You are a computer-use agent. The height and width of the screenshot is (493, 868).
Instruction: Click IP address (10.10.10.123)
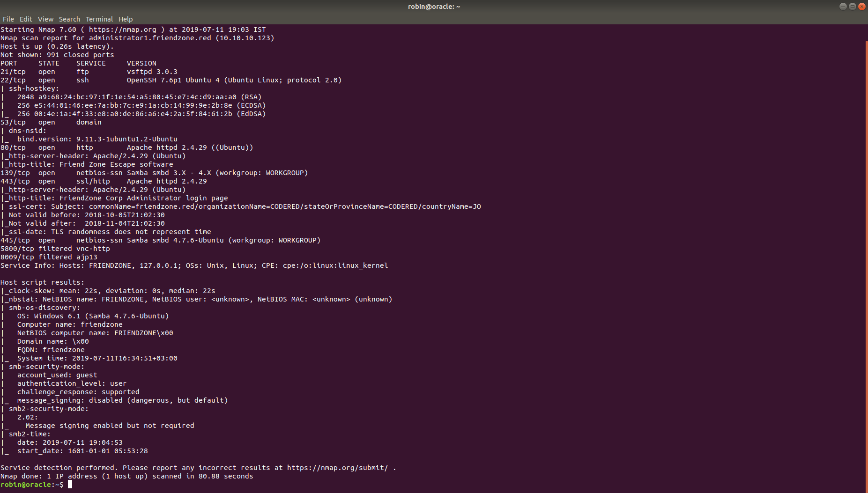245,38
